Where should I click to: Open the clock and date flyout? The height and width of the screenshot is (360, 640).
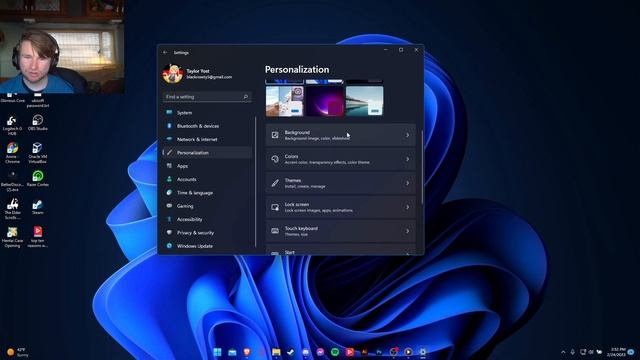[616, 352]
